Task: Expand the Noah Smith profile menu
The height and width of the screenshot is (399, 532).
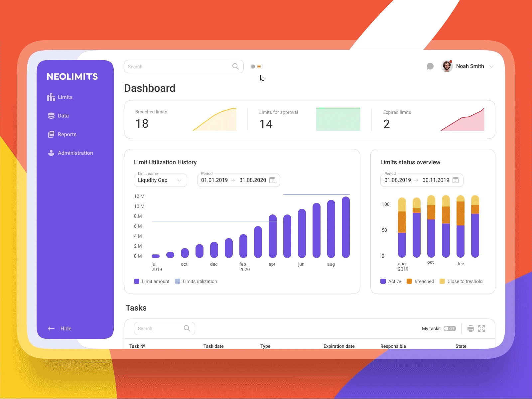Action: click(491, 66)
